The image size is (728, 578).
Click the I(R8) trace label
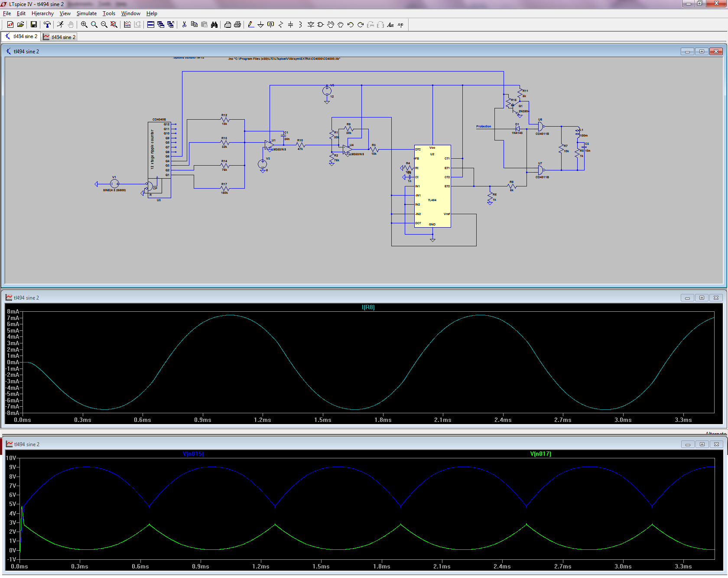pos(368,307)
